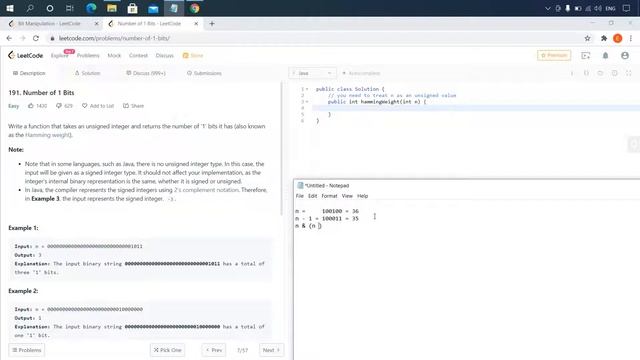Go forward in browser history
This screenshot has width=640, height=360.
point(22,38)
